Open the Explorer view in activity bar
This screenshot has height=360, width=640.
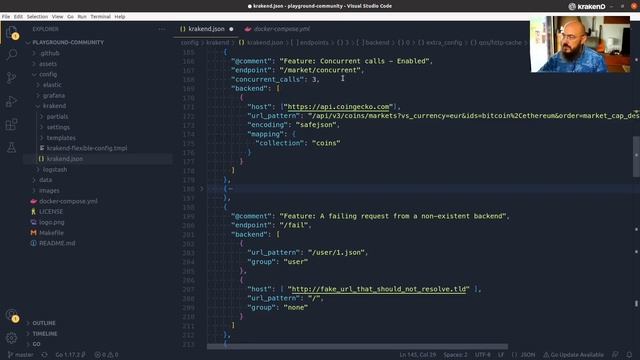coord(11,32)
